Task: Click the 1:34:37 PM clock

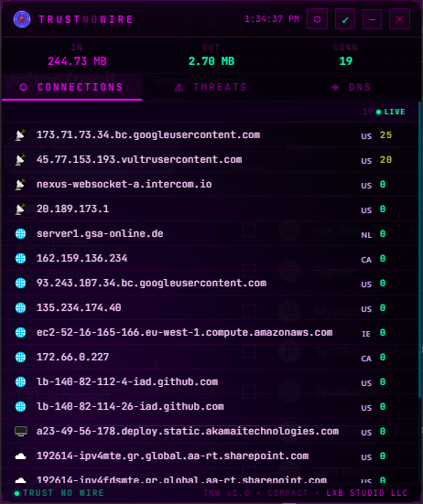Action: pos(272,19)
